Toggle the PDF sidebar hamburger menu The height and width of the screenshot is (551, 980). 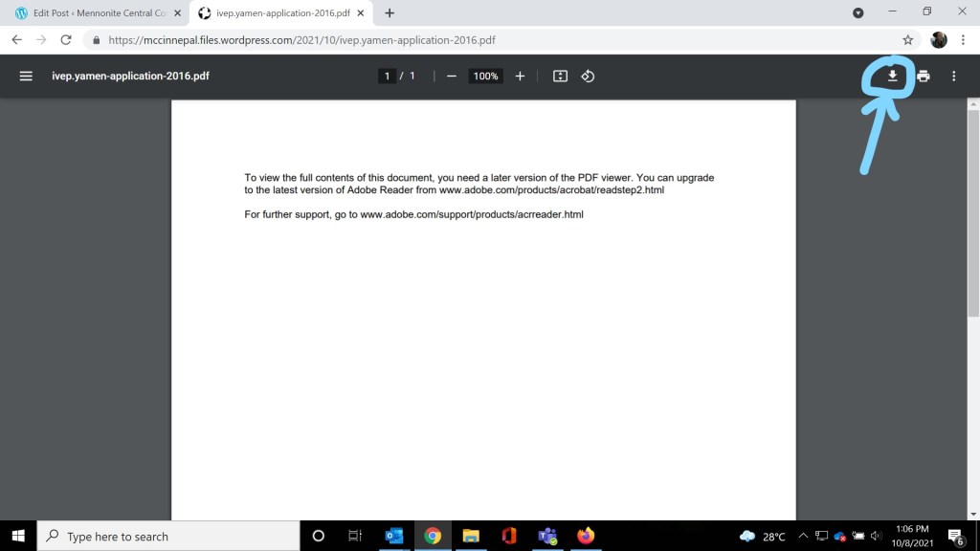pyautogui.click(x=26, y=76)
